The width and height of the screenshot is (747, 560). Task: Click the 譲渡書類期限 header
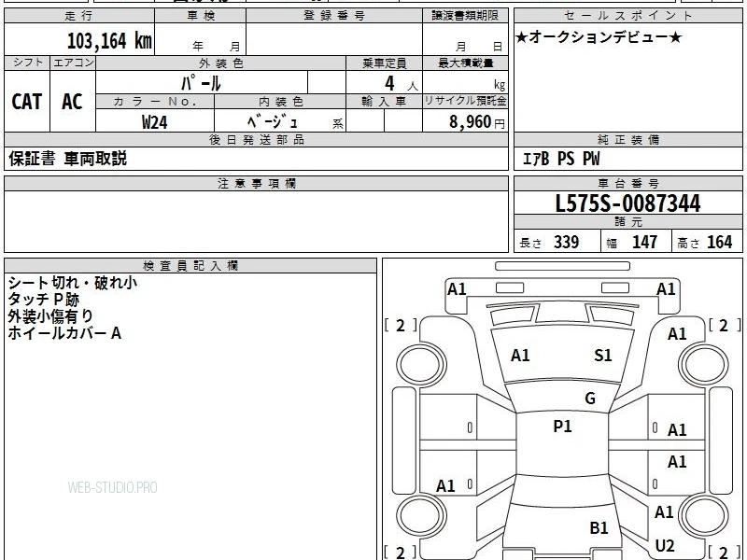tap(465, 16)
